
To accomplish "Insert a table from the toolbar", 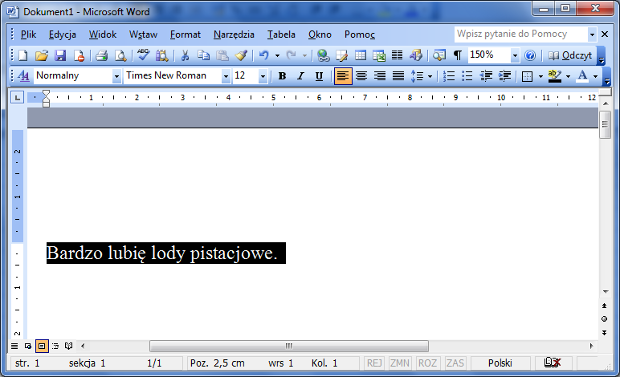I will [360, 55].
